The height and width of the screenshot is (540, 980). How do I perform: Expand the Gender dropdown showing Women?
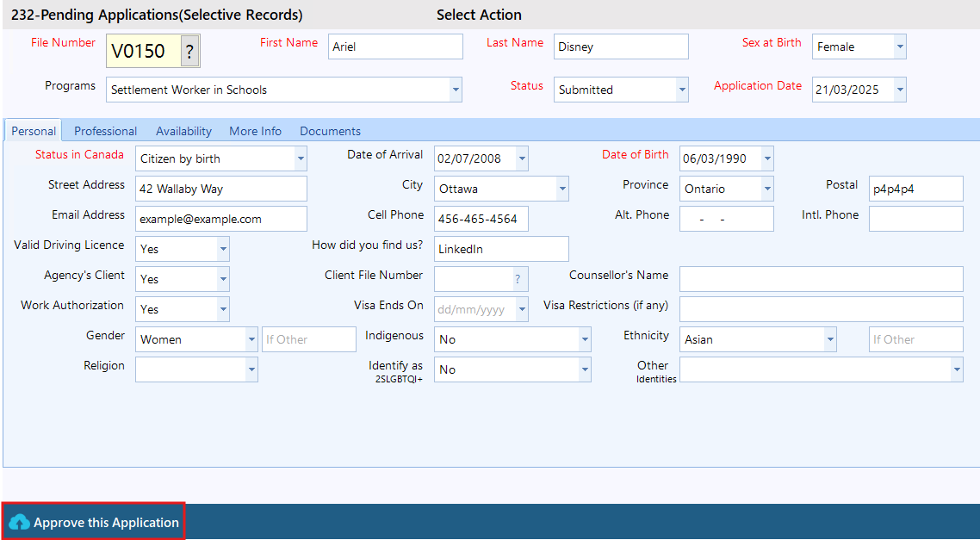click(x=251, y=339)
